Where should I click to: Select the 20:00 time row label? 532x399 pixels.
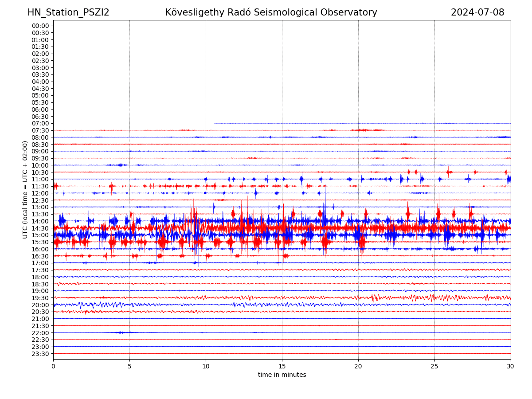click(x=40, y=305)
